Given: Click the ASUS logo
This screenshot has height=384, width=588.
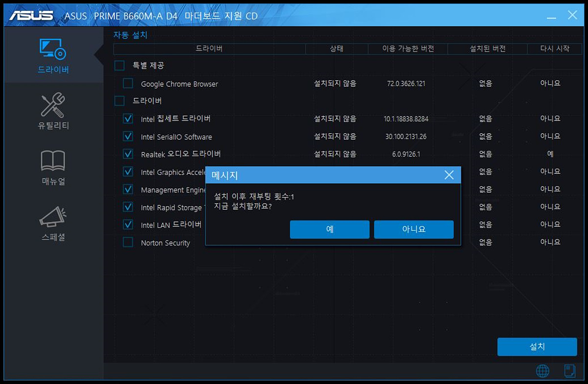Looking at the screenshot, I should (31, 15).
